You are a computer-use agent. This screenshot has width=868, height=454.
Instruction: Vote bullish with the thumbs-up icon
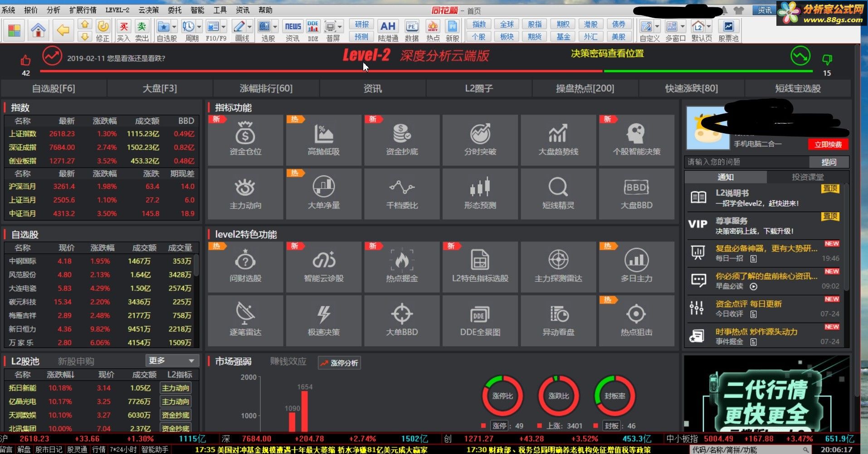25,60
